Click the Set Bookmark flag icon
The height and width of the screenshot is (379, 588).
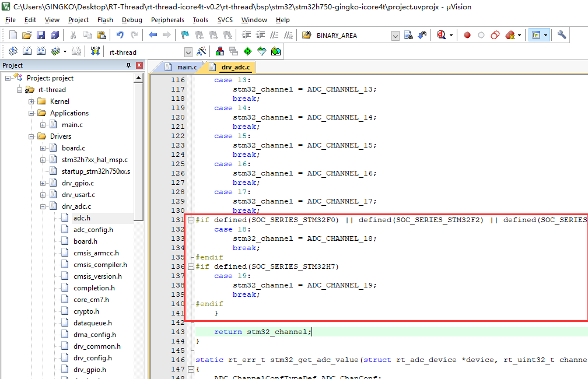185,35
